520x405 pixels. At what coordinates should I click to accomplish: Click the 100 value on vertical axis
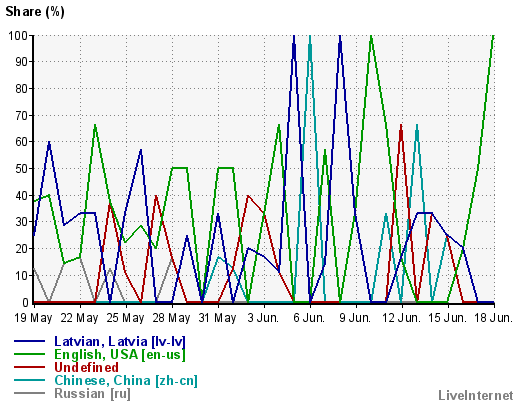19,35
